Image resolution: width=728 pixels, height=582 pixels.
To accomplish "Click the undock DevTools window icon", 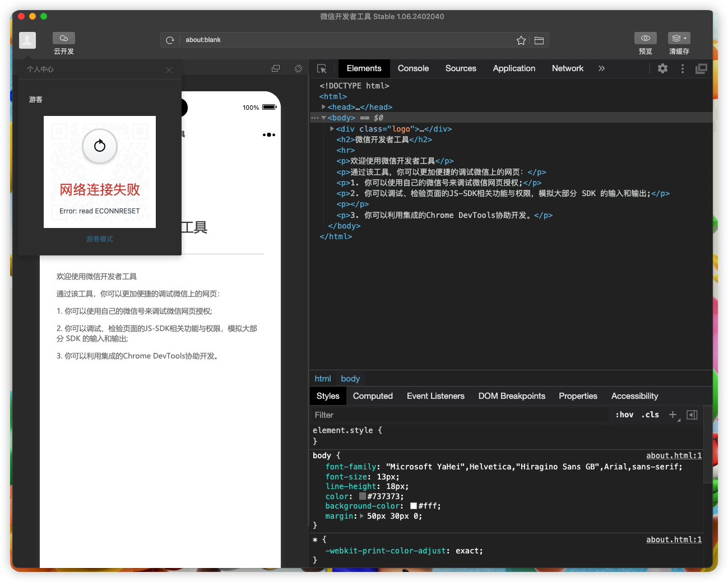I will [x=701, y=68].
